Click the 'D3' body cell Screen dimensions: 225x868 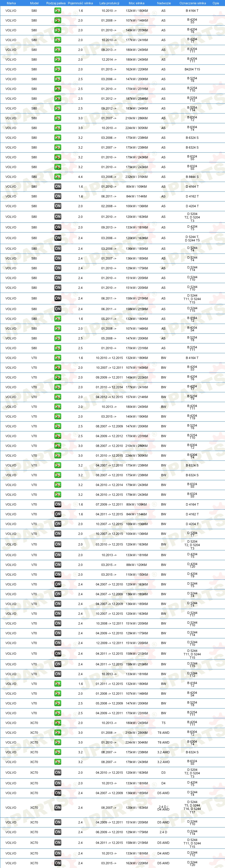pyautogui.click(x=163, y=772)
